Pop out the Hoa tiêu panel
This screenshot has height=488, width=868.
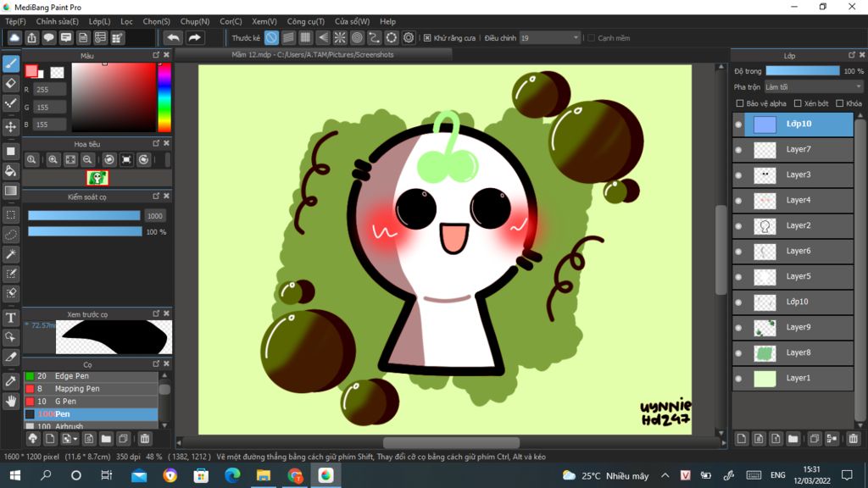click(x=156, y=143)
